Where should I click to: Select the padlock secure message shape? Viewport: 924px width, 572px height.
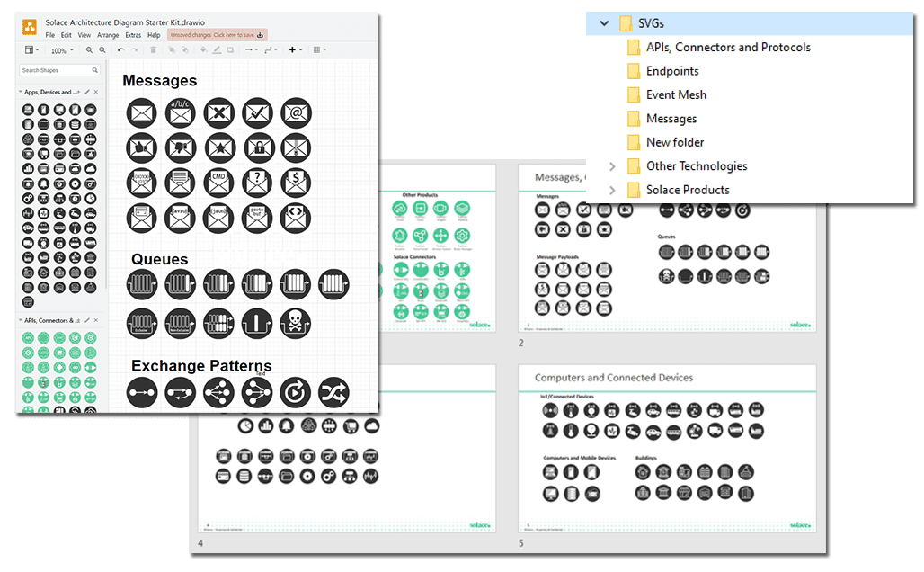pyautogui.click(x=260, y=148)
